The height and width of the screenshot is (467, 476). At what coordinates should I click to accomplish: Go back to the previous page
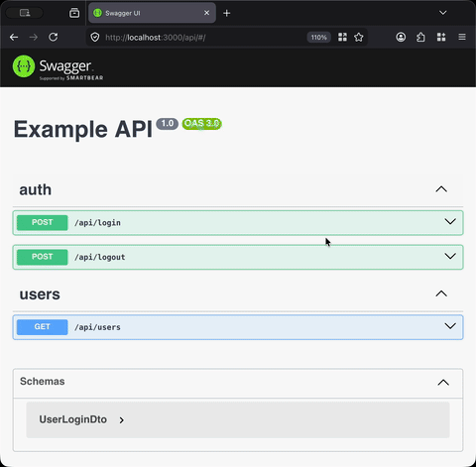14,38
